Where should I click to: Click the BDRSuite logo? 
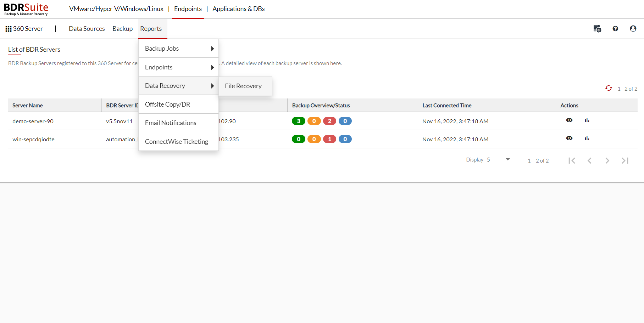[26, 9]
